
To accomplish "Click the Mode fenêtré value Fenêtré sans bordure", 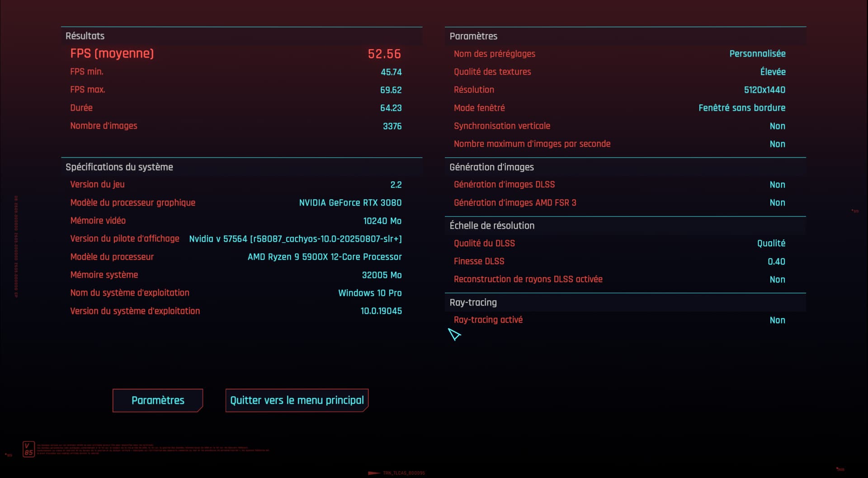I will (741, 108).
